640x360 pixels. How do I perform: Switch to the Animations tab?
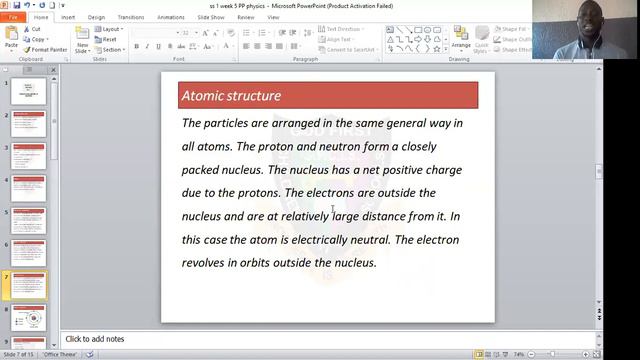click(x=171, y=17)
